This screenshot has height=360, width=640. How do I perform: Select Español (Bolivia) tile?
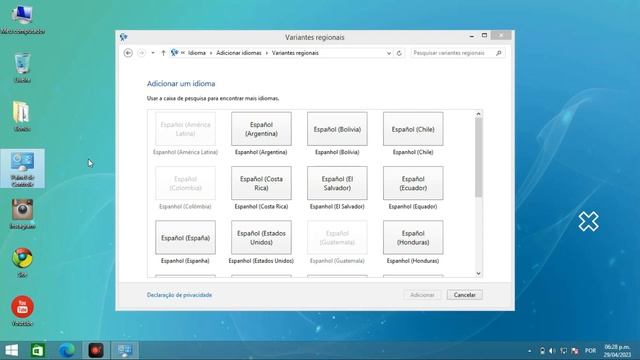tap(337, 129)
